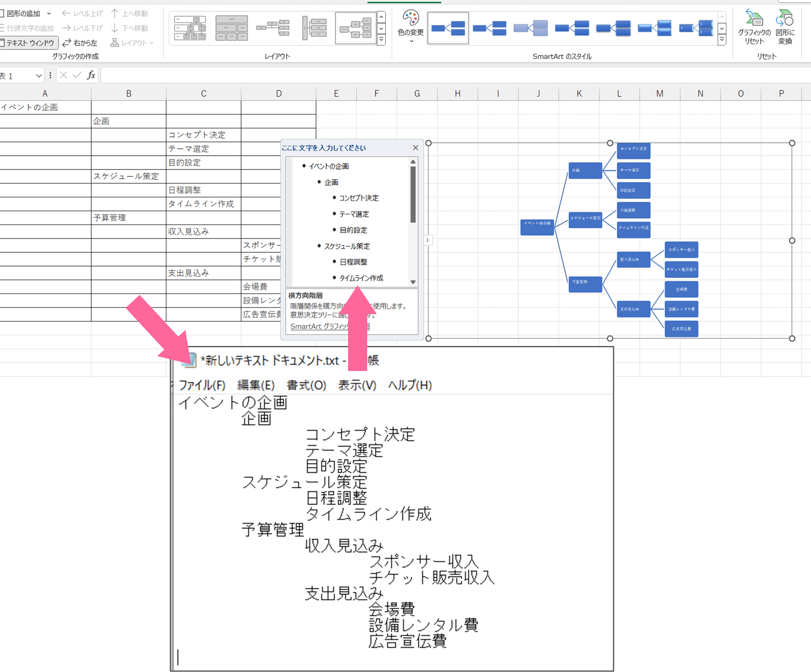Click 設備レンタル費 line in Notepad

pos(423,625)
